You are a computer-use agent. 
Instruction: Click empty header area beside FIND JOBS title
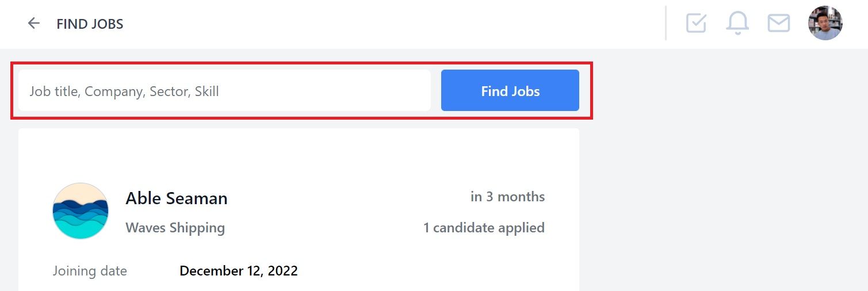point(391,24)
